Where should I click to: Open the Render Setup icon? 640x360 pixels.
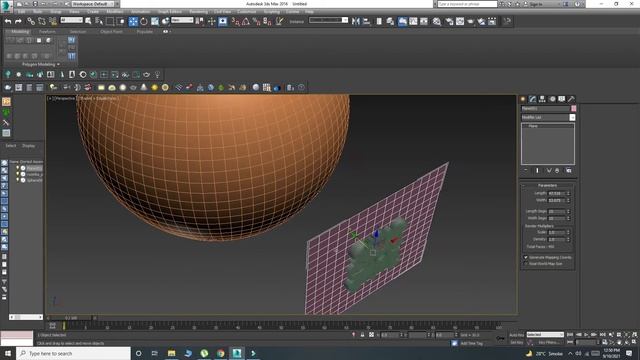(x=449, y=21)
